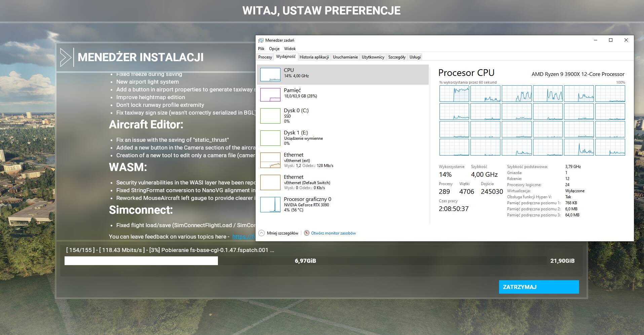Click the Task Manager app icon in title bar
This screenshot has width=644, height=335.
[261, 40]
